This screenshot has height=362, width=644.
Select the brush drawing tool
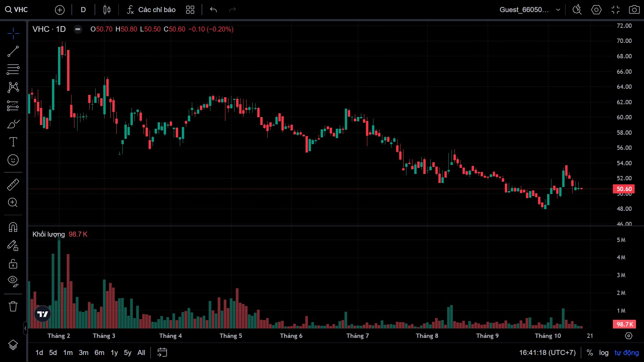pyautogui.click(x=13, y=124)
